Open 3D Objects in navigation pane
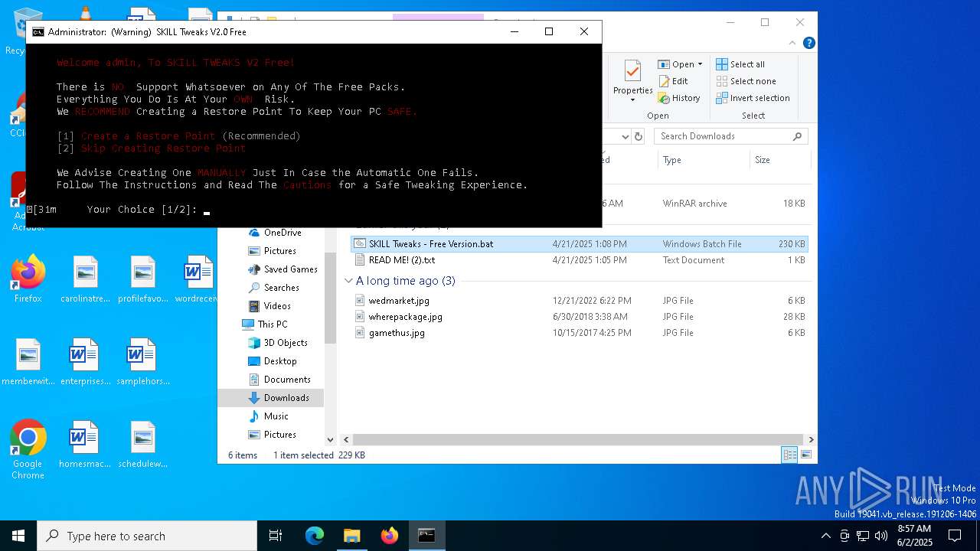The height and width of the screenshot is (551, 980). tap(277, 343)
